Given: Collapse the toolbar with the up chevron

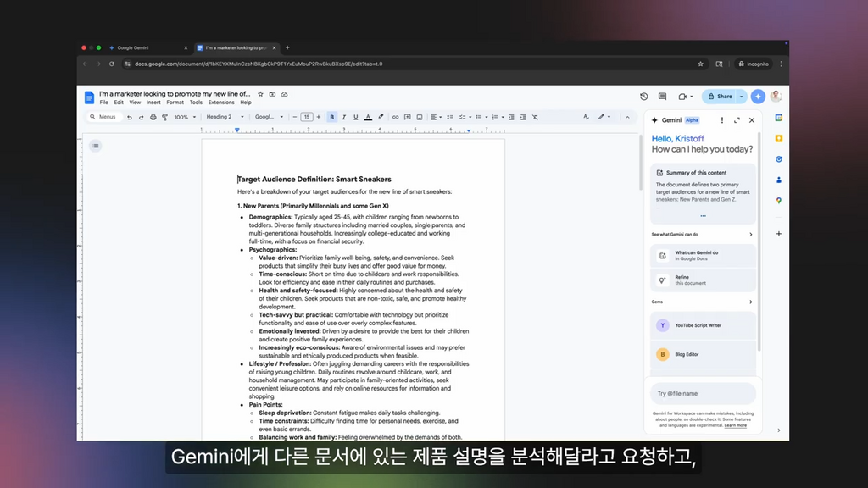Looking at the screenshot, I should (627, 117).
